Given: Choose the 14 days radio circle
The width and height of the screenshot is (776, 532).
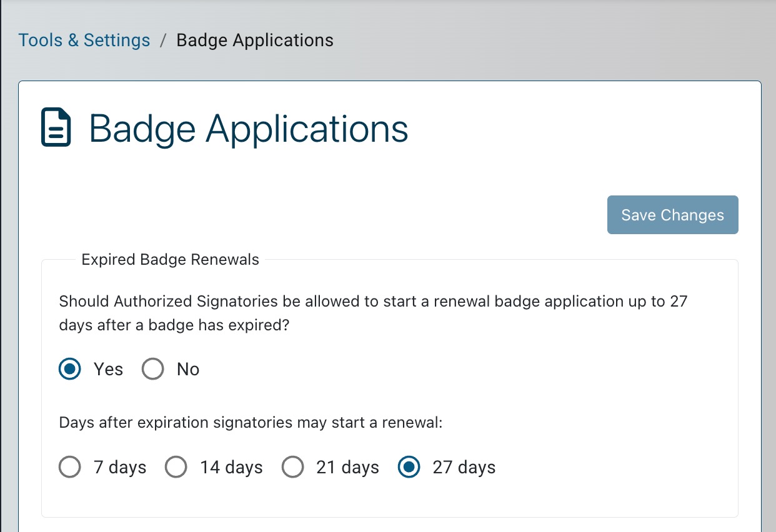Looking at the screenshot, I should (176, 467).
